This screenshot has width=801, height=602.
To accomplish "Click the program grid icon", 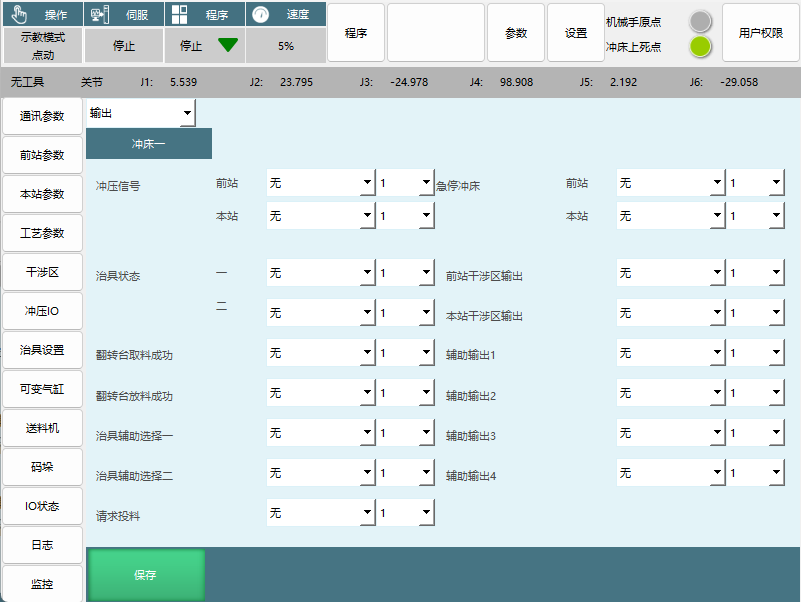I will 179,15.
